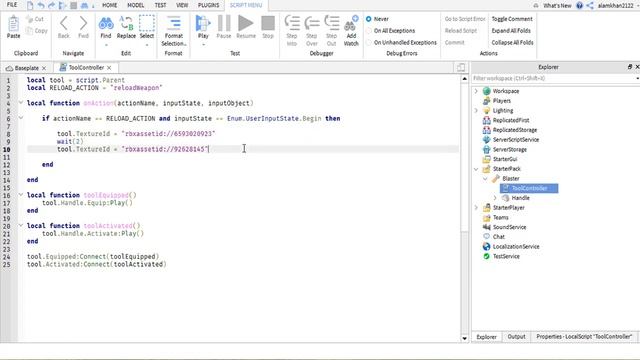
Task: Open the FILE menu
Action: [x=12, y=5]
